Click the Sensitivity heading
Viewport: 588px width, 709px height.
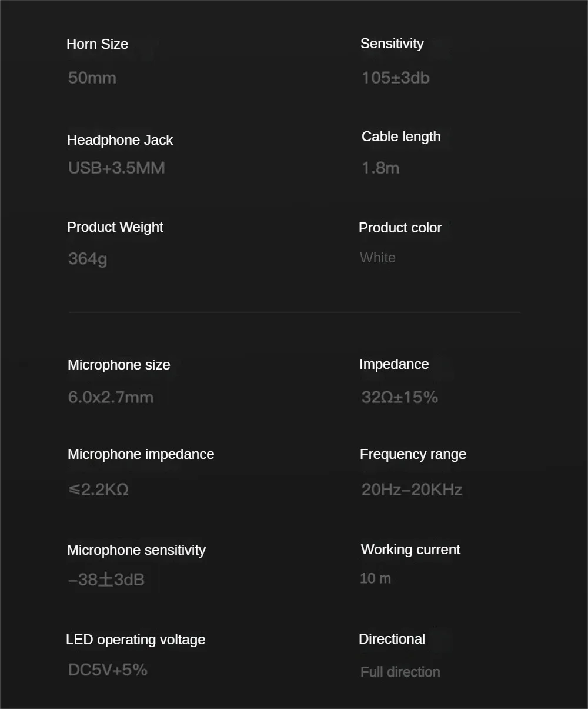(x=392, y=44)
